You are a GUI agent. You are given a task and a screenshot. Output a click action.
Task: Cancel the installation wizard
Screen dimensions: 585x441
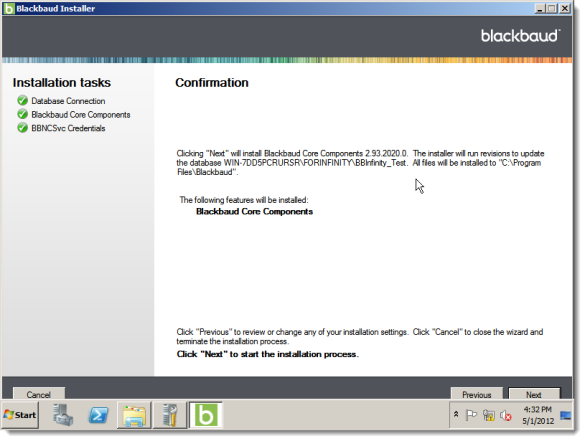(x=38, y=394)
